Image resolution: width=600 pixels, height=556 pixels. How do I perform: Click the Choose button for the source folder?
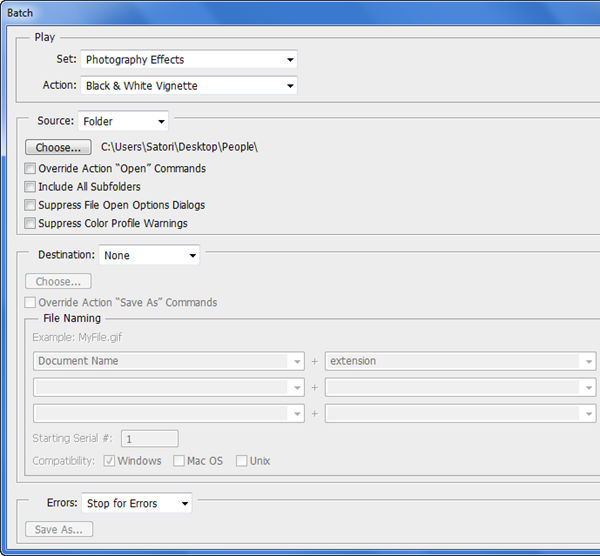click(58, 147)
